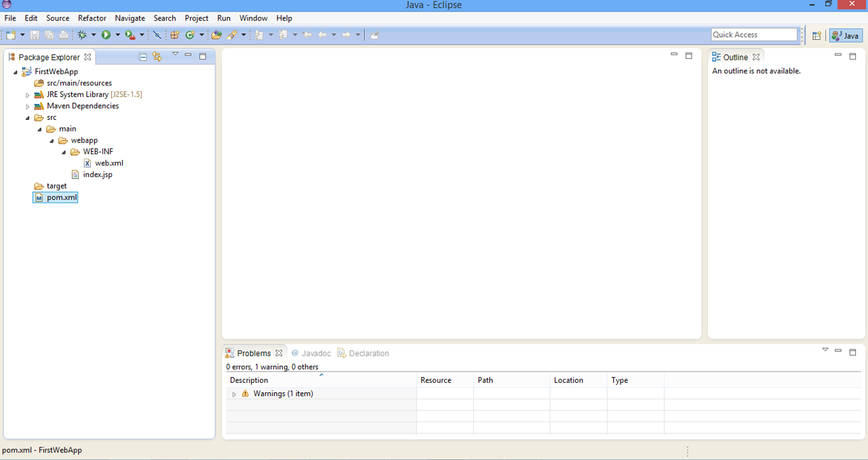Open the Navigate menu
Screen dimensions: 868x460
click(130, 18)
